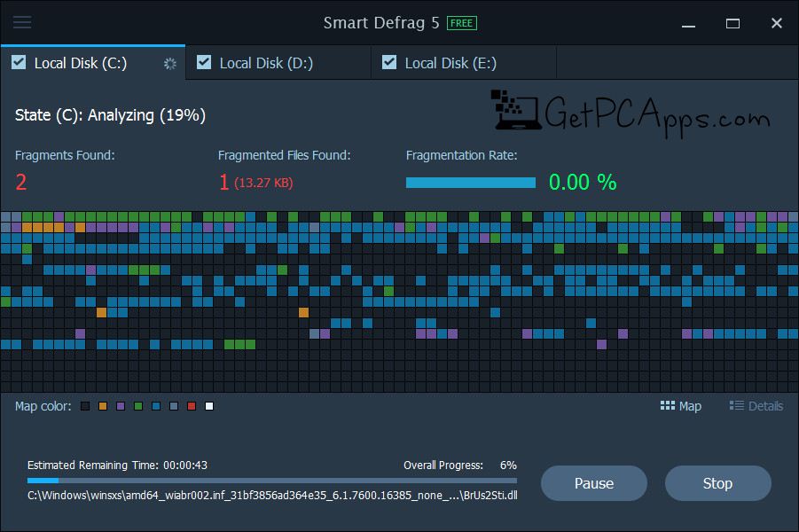The image size is (799, 532).
Task: Click the orange map color swatch
Action: pos(103,406)
